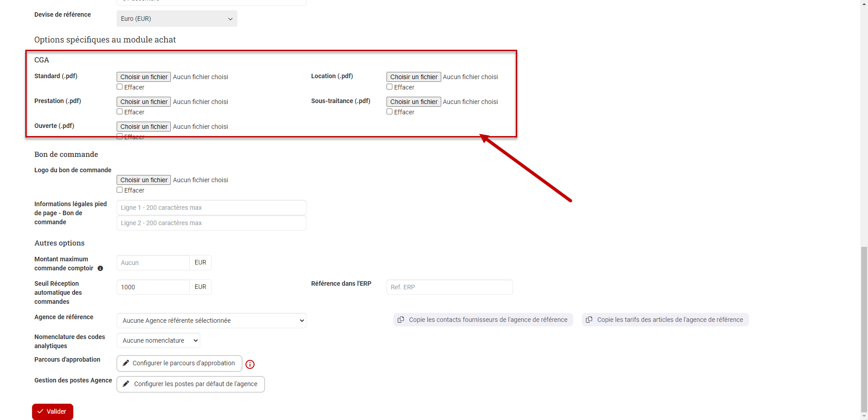
Task: Choose a file for Prestation (.pdf)
Action: click(x=144, y=102)
